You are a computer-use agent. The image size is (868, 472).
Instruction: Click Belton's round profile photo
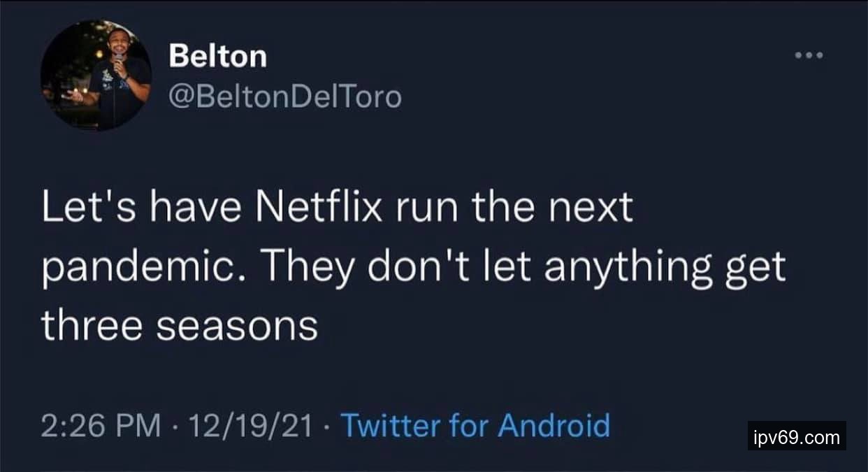pos(96,76)
